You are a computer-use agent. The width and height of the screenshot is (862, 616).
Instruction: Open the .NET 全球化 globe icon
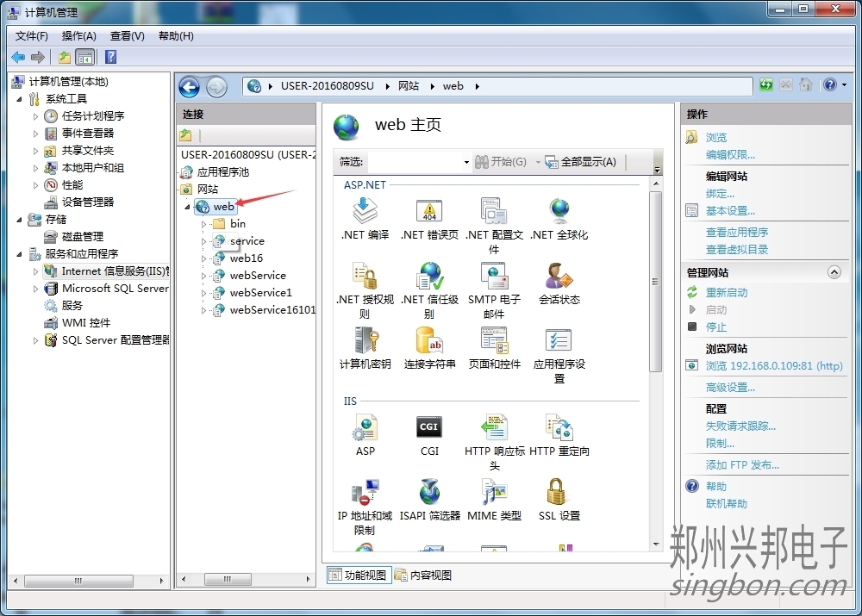[559, 211]
